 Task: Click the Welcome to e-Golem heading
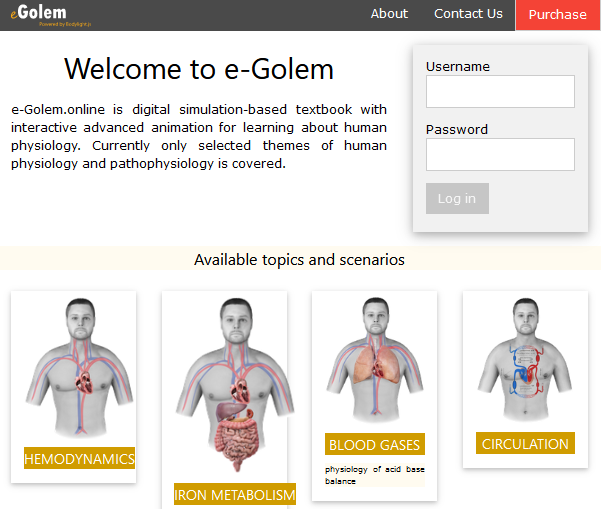pos(199,69)
